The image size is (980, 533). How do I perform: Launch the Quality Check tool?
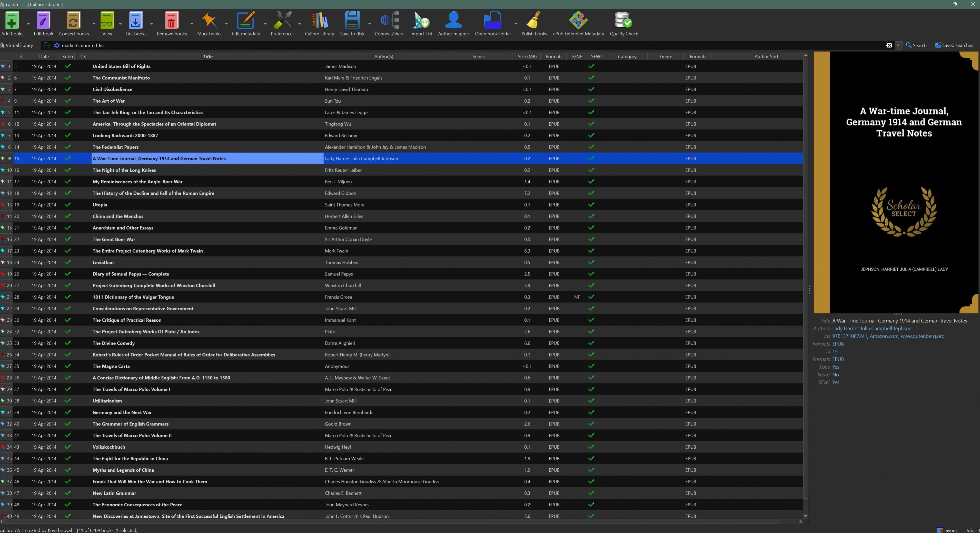(623, 21)
